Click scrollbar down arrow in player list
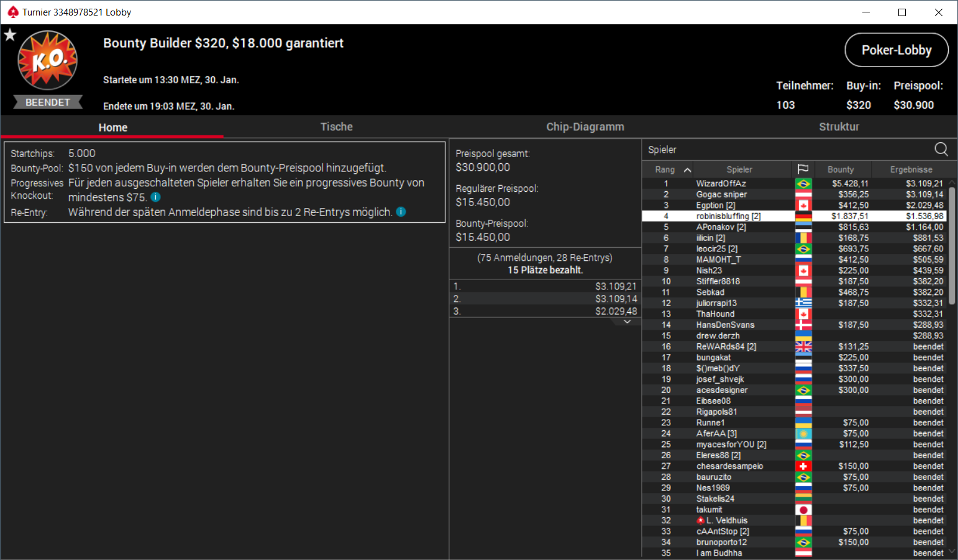This screenshot has height=560, width=958. [x=952, y=551]
